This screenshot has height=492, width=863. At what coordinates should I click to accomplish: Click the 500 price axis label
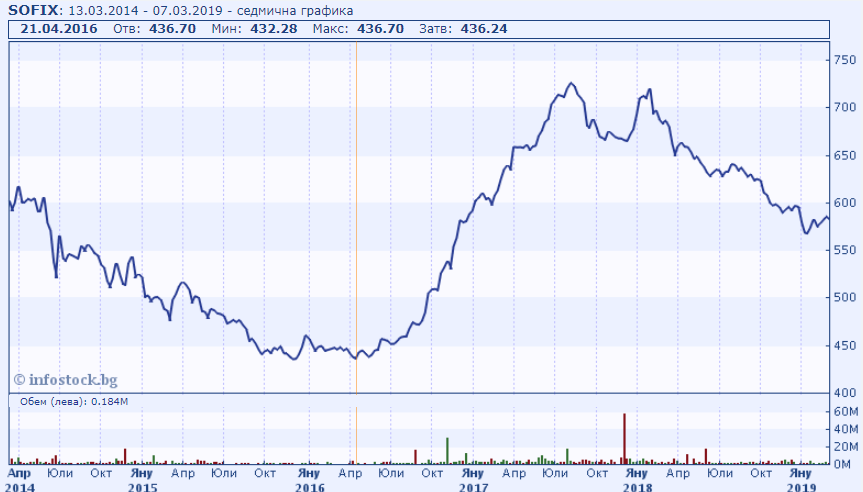click(845, 298)
